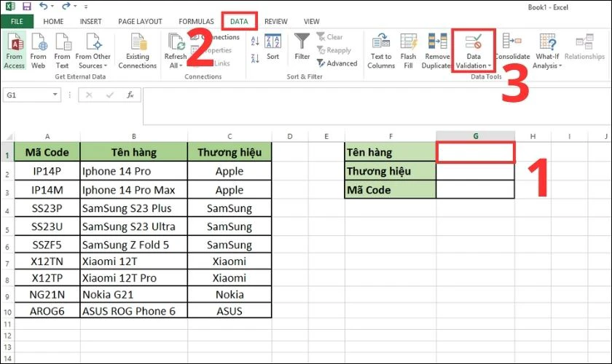Image resolution: width=612 pixels, height=364 pixels.
Task: Open the FORMULAS tab
Action: [x=196, y=21]
